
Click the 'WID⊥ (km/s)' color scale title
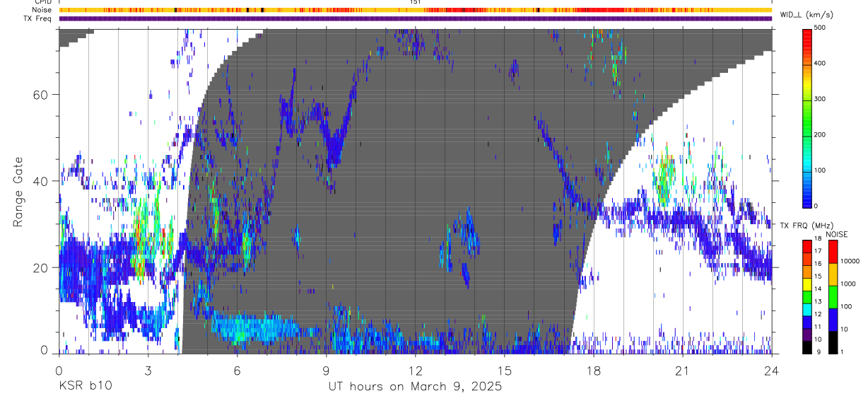(x=807, y=14)
